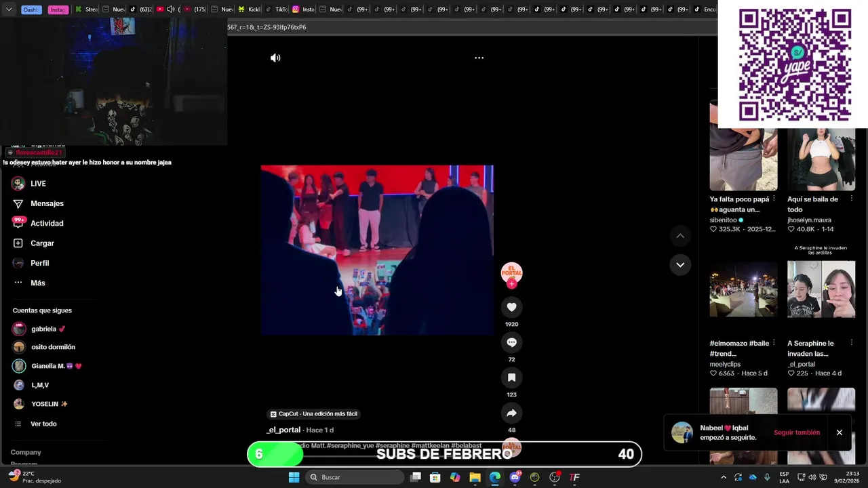This screenshot has height=488, width=868.
Task: Mute the TikTok video with speaker icon
Action: [x=275, y=58]
